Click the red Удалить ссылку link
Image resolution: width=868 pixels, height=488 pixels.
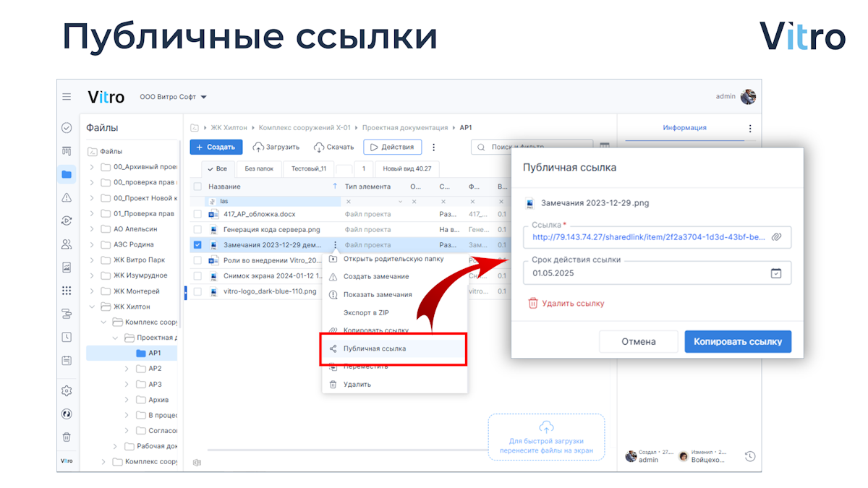tap(566, 304)
